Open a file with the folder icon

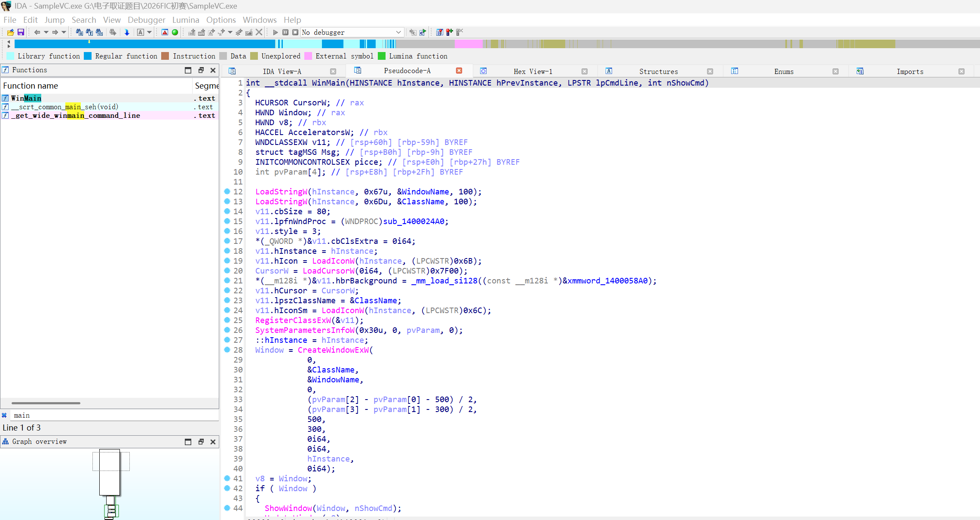coord(10,32)
